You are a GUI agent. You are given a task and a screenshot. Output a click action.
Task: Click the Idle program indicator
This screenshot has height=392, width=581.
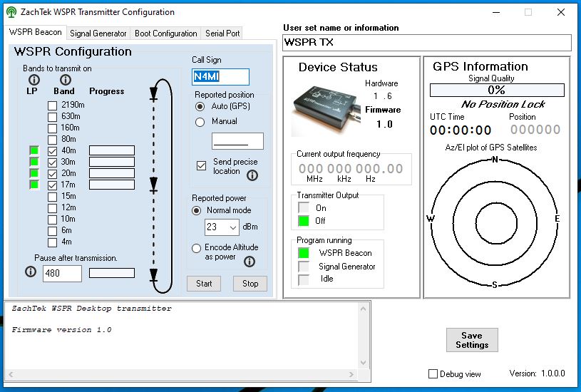click(304, 279)
